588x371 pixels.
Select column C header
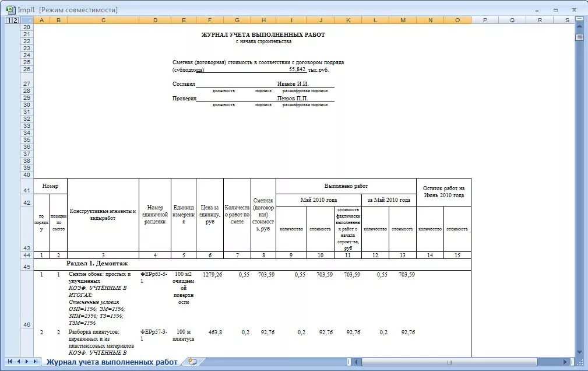103,20
